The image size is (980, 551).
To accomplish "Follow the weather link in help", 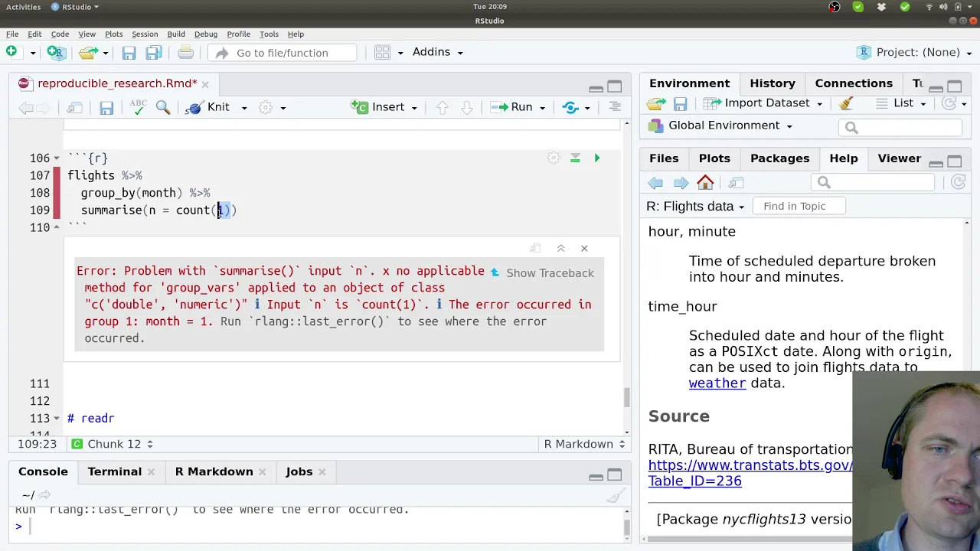I will point(717,383).
